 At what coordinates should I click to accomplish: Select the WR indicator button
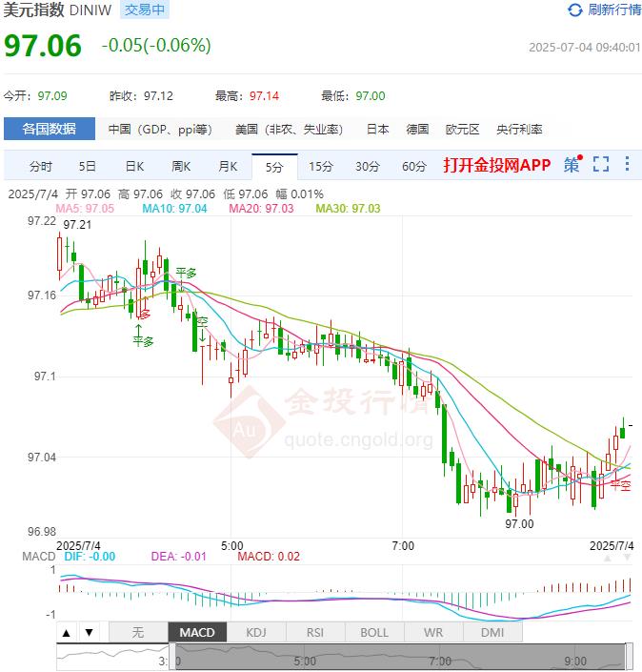click(433, 633)
